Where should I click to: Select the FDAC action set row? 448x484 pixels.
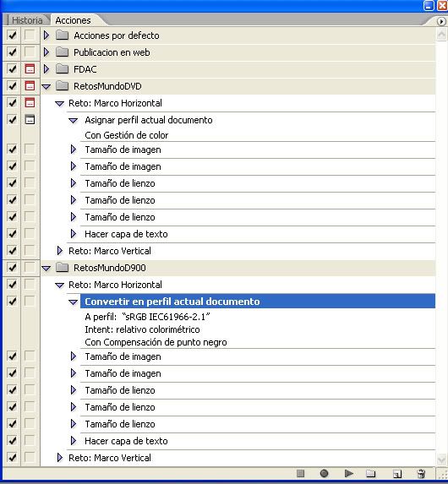(x=238, y=69)
